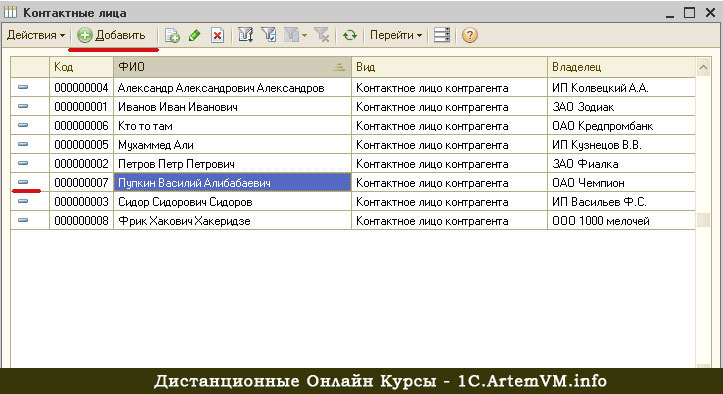
Task: Click row icon for Кто то там
Action: [x=23, y=125]
